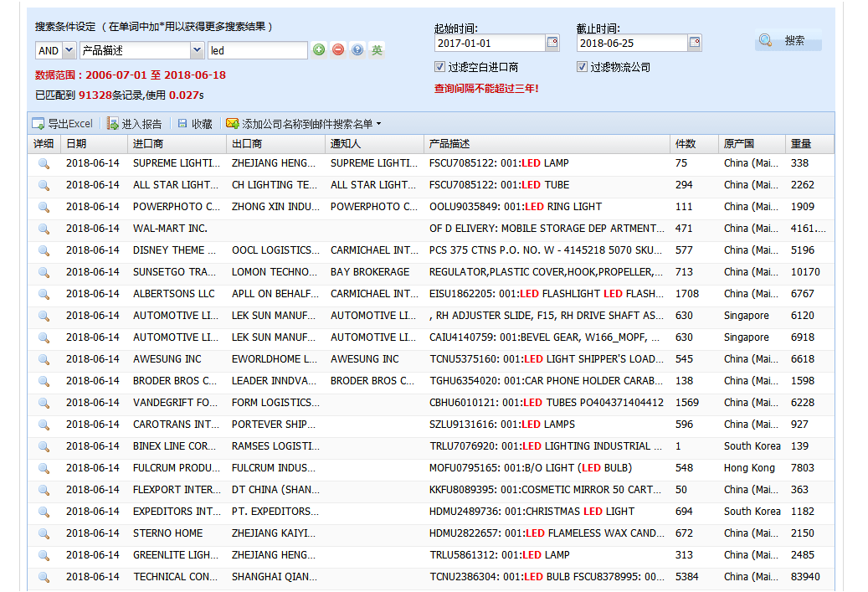
Task: Save the results with 收藏
Action: click(x=195, y=124)
